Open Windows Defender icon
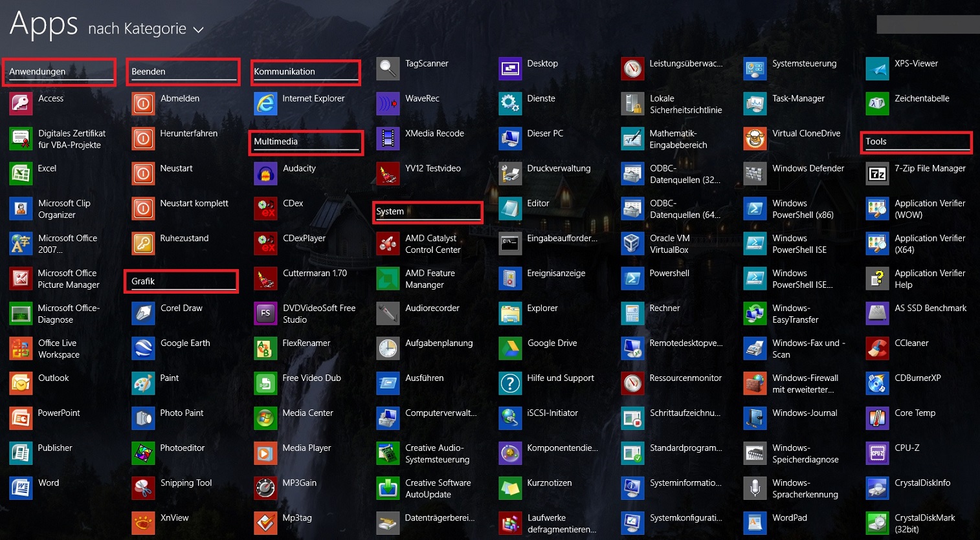Screen dimensions: 980x540 click(x=755, y=173)
